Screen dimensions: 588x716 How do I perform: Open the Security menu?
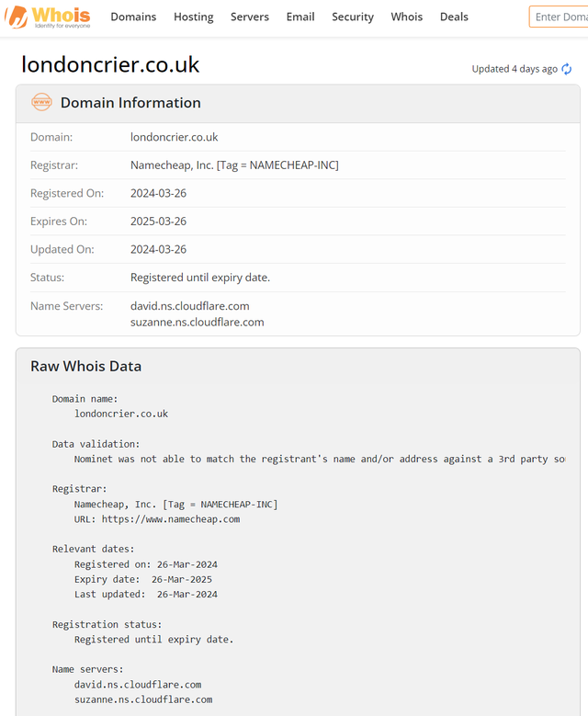pos(353,17)
